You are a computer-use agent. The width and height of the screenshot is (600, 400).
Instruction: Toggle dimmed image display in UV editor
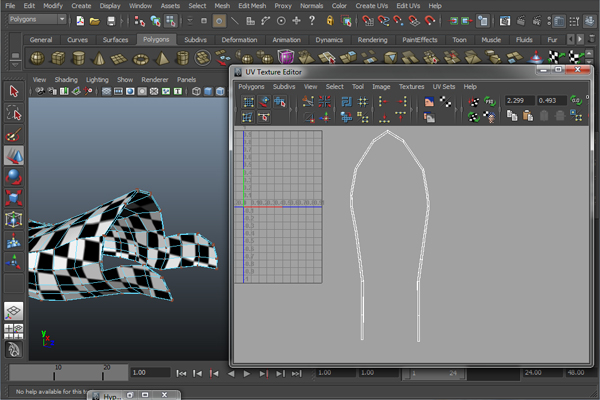pos(429,117)
